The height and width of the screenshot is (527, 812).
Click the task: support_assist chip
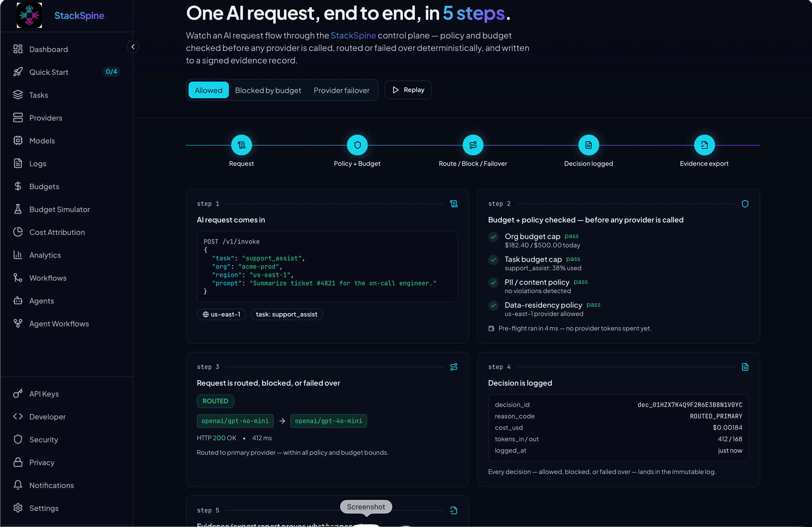(287, 314)
